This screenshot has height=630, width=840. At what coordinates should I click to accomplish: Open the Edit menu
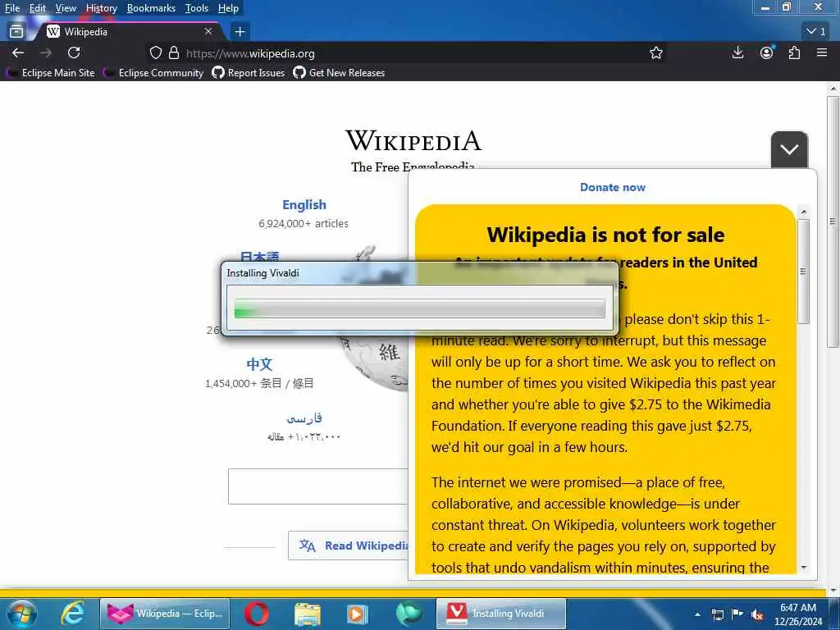coord(38,8)
